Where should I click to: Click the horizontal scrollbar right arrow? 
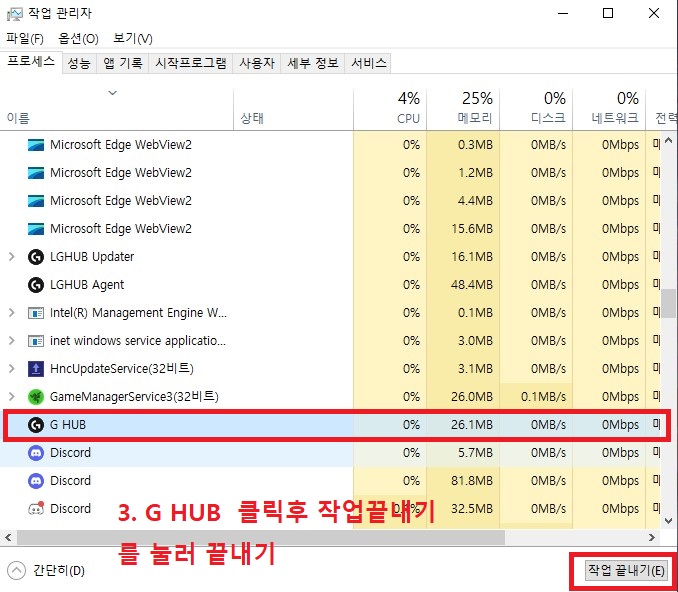point(652,538)
